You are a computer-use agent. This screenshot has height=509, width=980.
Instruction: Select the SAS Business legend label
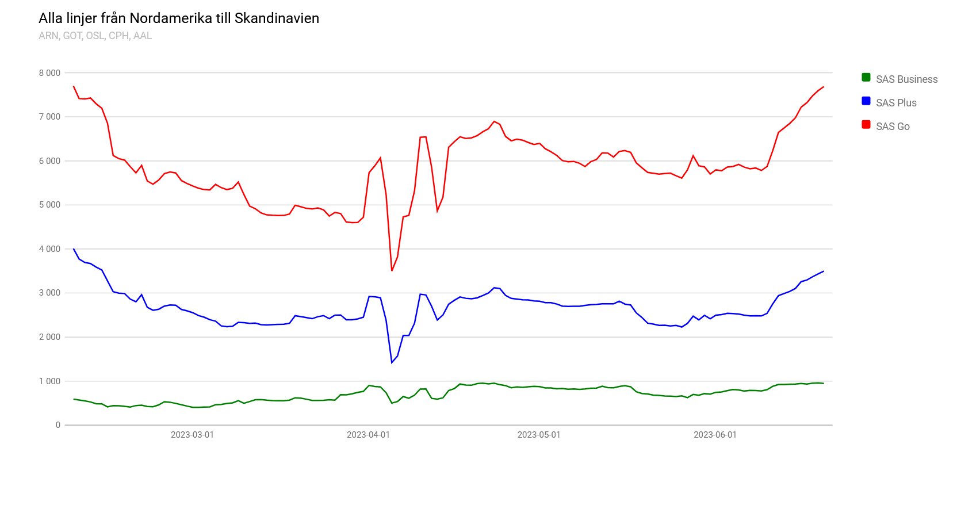[906, 79]
